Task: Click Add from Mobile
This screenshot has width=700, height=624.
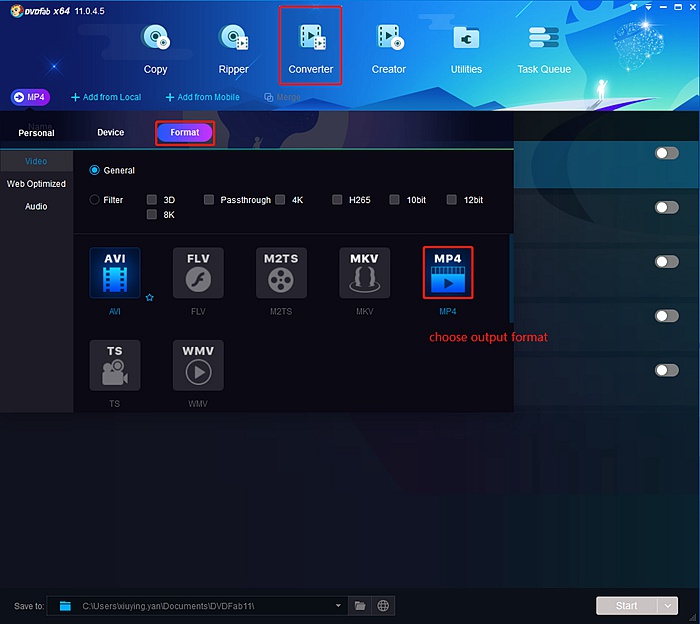Action: tap(203, 97)
